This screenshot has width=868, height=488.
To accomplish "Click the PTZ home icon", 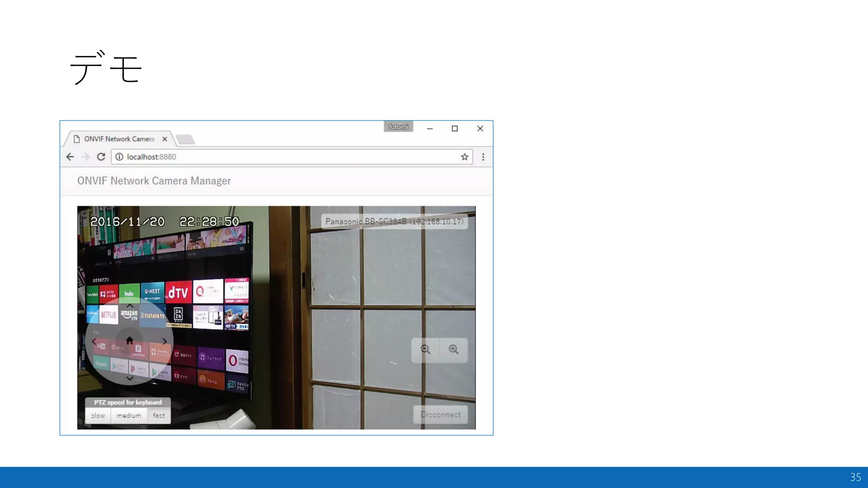I will point(130,341).
